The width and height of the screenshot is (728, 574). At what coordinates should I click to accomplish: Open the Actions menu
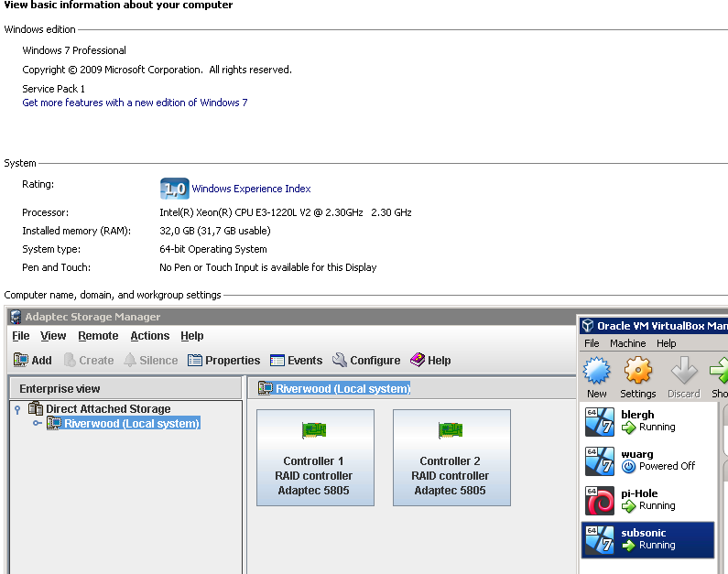coord(150,335)
